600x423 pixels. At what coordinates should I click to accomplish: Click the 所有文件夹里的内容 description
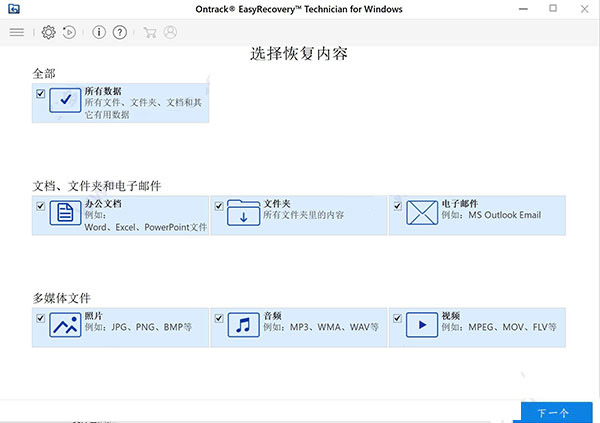click(x=304, y=215)
